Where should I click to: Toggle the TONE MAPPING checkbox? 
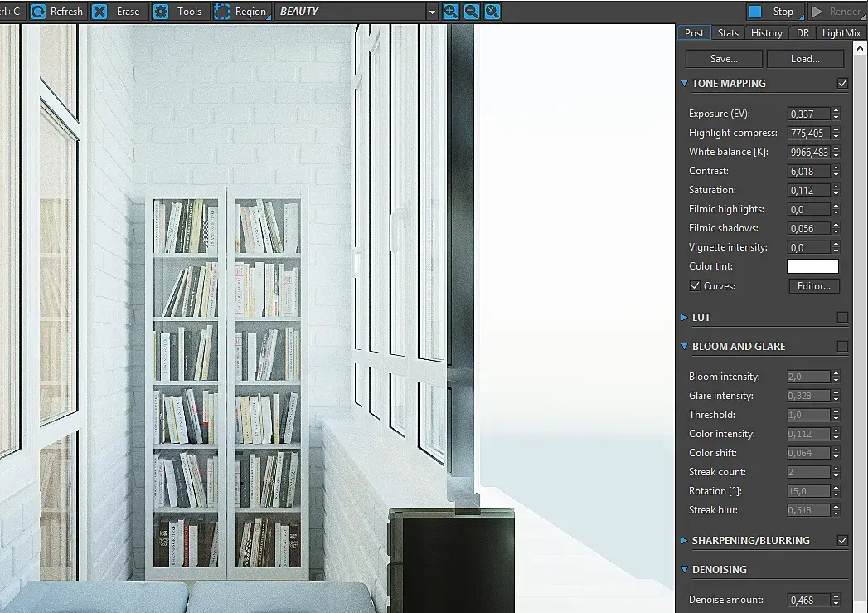pos(842,83)
